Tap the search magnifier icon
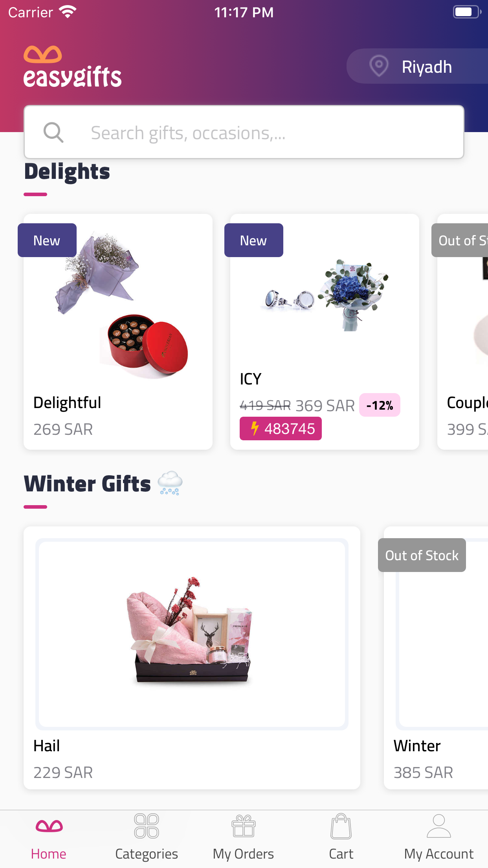 coord(53,132)
